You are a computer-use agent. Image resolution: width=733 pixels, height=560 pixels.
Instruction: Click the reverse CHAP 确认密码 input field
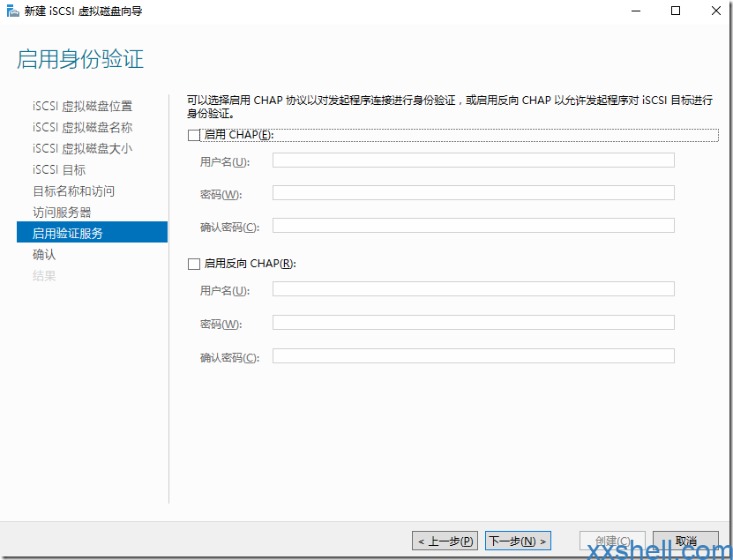tap(473, 356)
